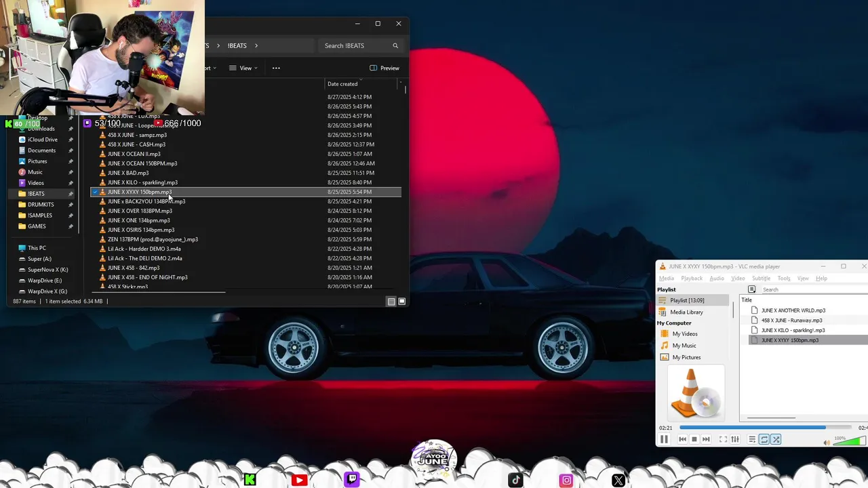Seek along the VLC playback progress bar
868x488 pixels.
tap(766, 428)
